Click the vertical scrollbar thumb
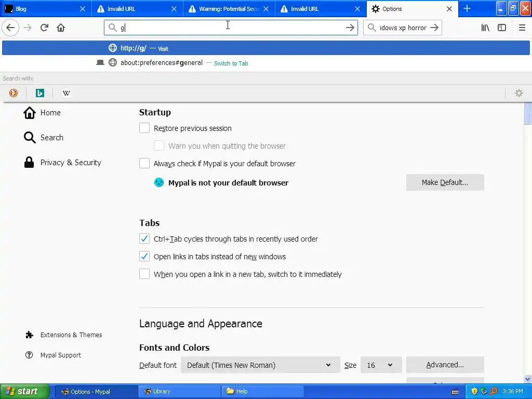 528,113
